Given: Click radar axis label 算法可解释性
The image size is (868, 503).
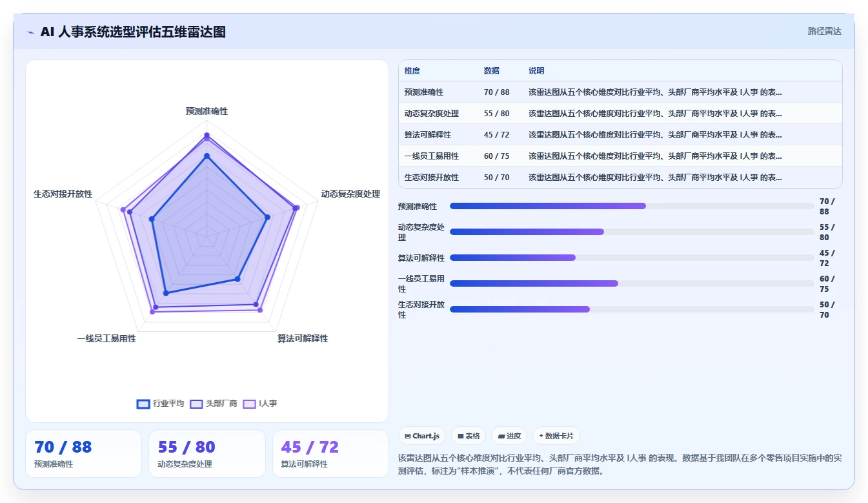Looking at the screenshot, I should [x=303, y=338].
